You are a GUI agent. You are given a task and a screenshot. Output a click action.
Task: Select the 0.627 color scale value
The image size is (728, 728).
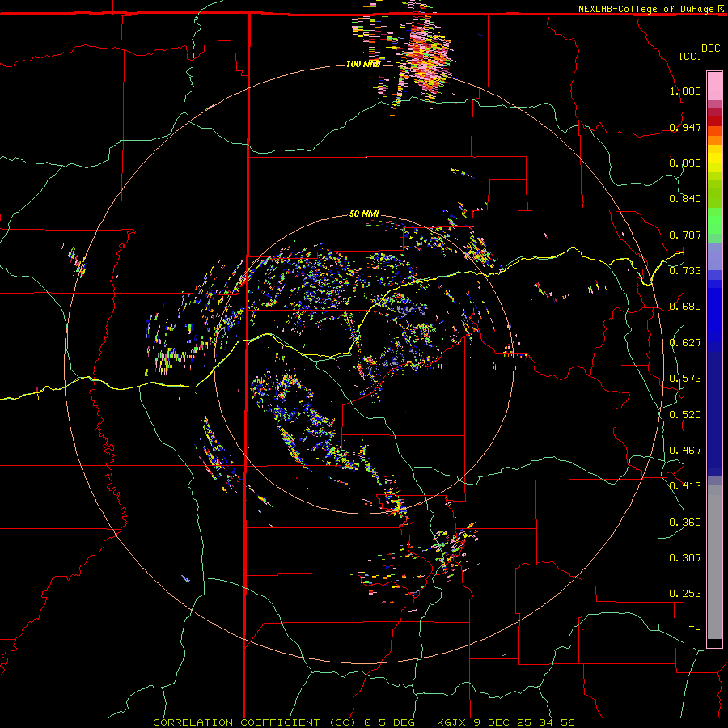point(685,342)
